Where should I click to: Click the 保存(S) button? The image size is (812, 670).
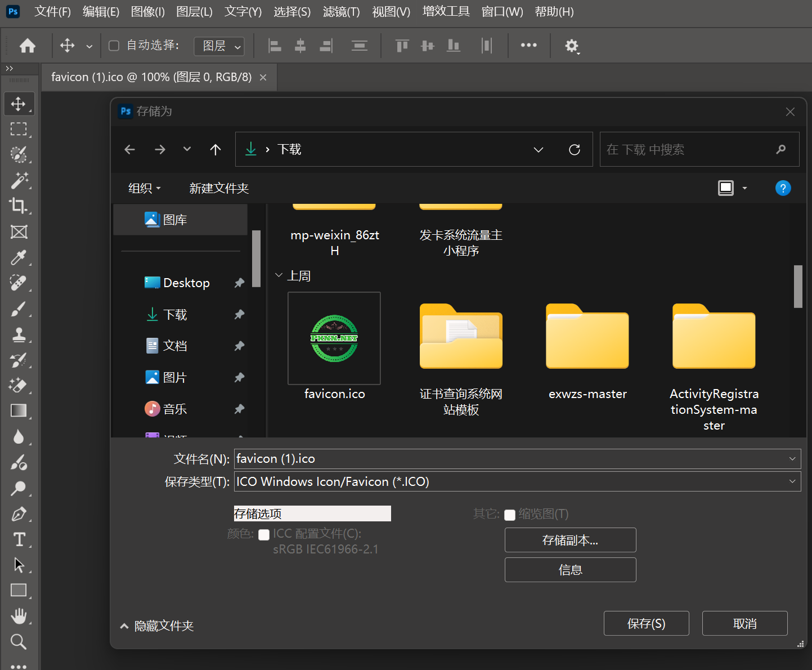646,623
